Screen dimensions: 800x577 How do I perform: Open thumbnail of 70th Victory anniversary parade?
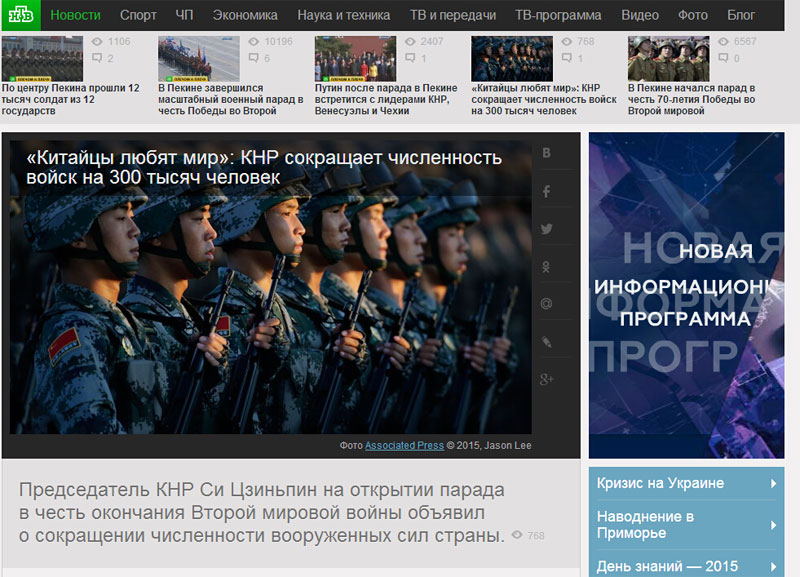(x=668, y=58)
